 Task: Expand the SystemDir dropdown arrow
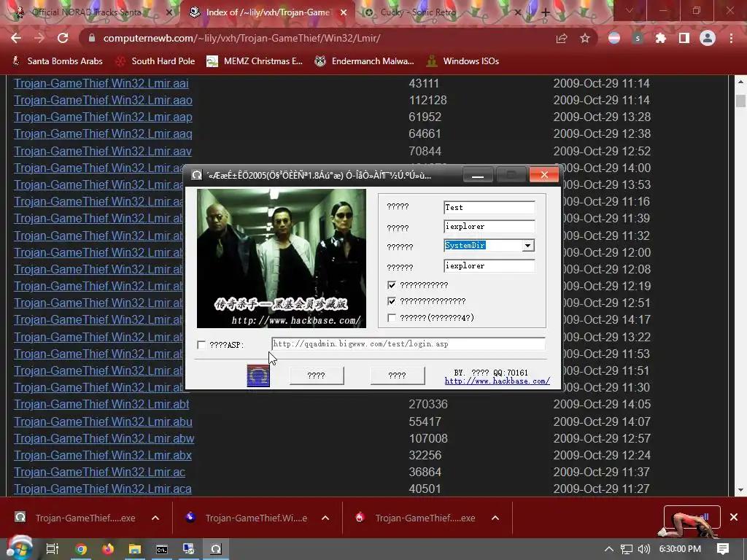(x=527, y=245)
